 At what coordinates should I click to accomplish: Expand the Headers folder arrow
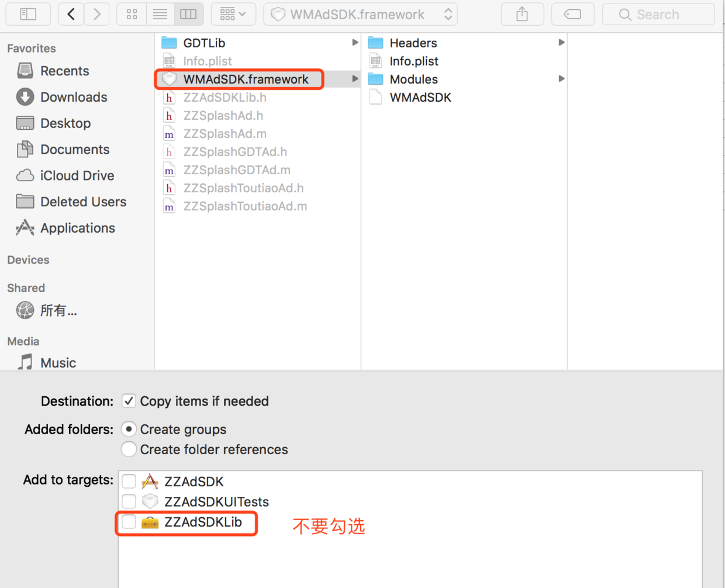[561, 43]
